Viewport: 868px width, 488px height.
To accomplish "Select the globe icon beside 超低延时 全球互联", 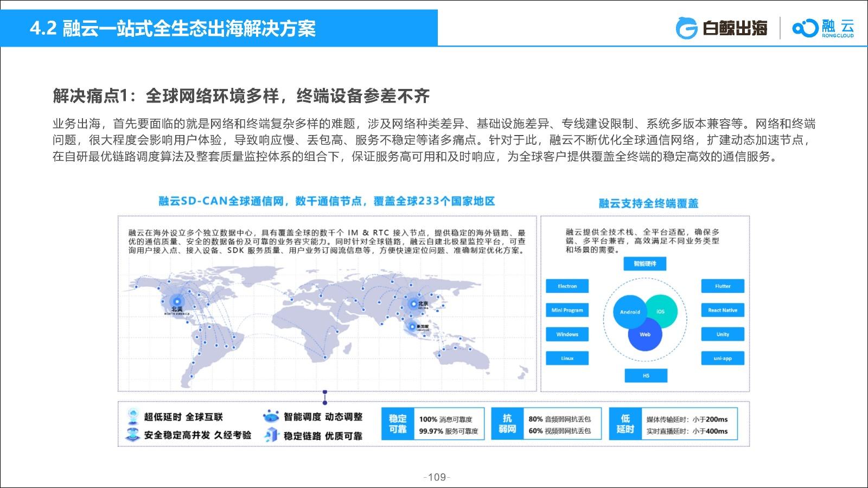I will point(133,416).
